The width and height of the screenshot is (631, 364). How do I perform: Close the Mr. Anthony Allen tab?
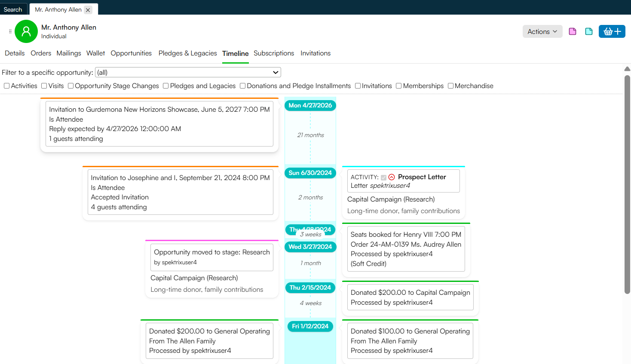point(88,10)
